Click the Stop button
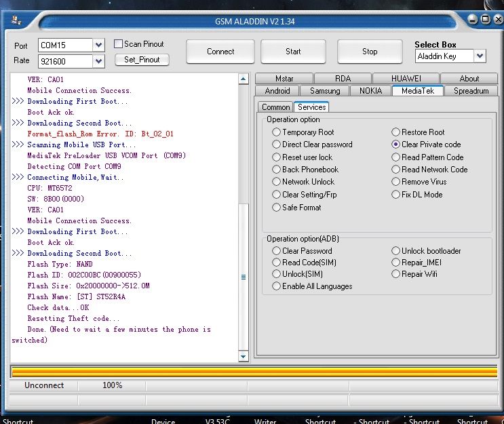Image resolution: width=504 pixels, height=424 pixels. point(370,52)
